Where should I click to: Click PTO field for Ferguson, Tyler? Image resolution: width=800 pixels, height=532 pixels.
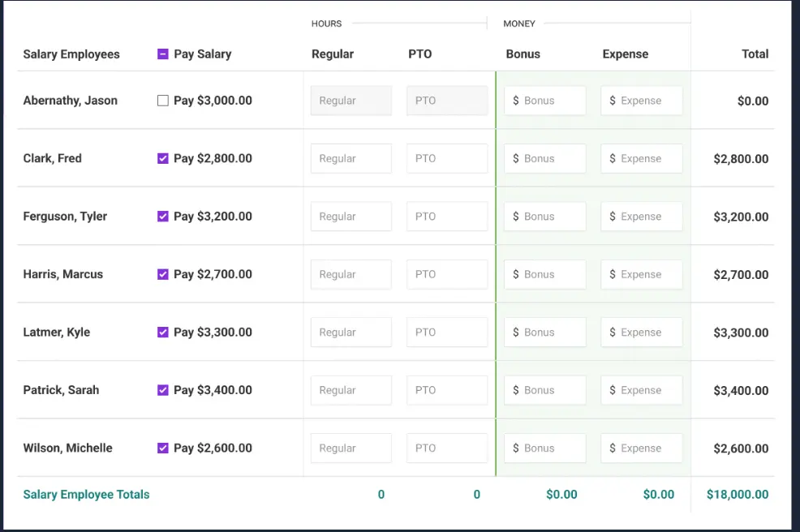coord(447,217)
